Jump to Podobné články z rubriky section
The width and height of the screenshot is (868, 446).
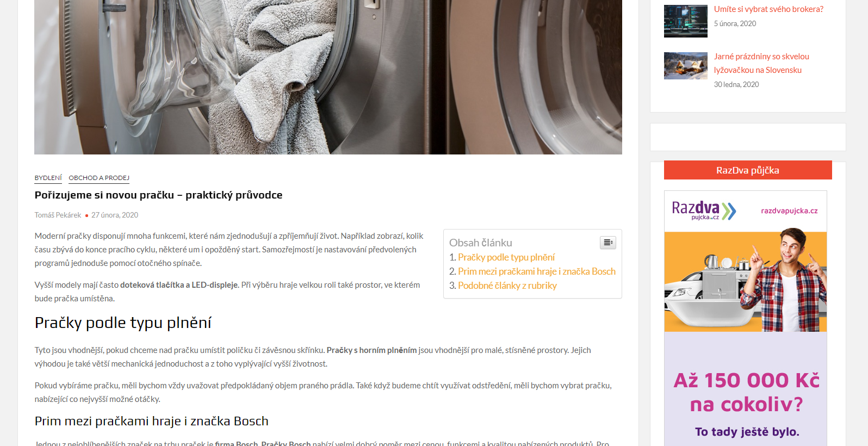507,286
